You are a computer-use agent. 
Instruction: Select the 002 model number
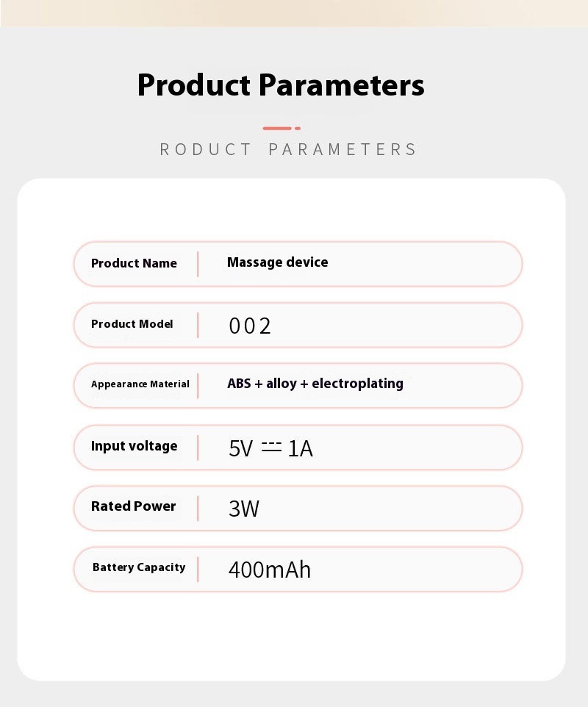[x=250, y=326]
